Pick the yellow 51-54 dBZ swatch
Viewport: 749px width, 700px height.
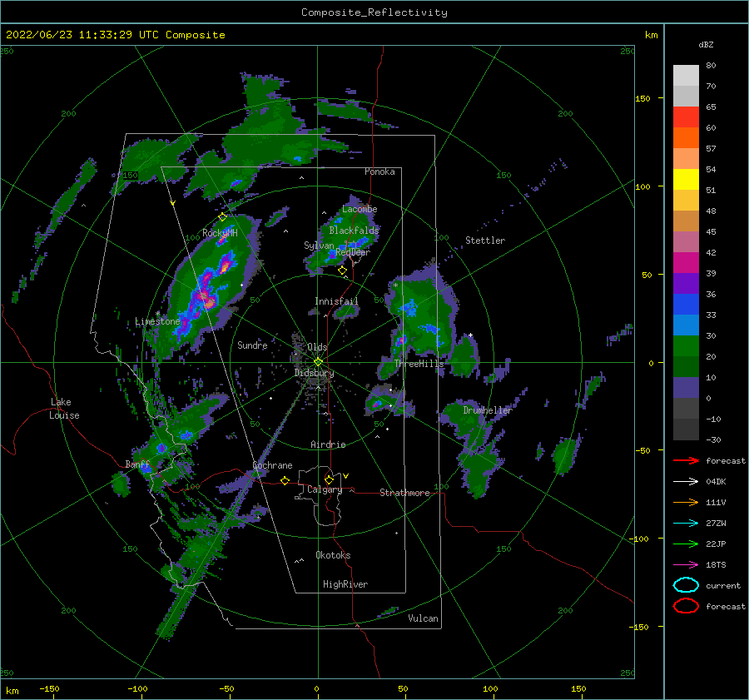[x=686, y=180]
